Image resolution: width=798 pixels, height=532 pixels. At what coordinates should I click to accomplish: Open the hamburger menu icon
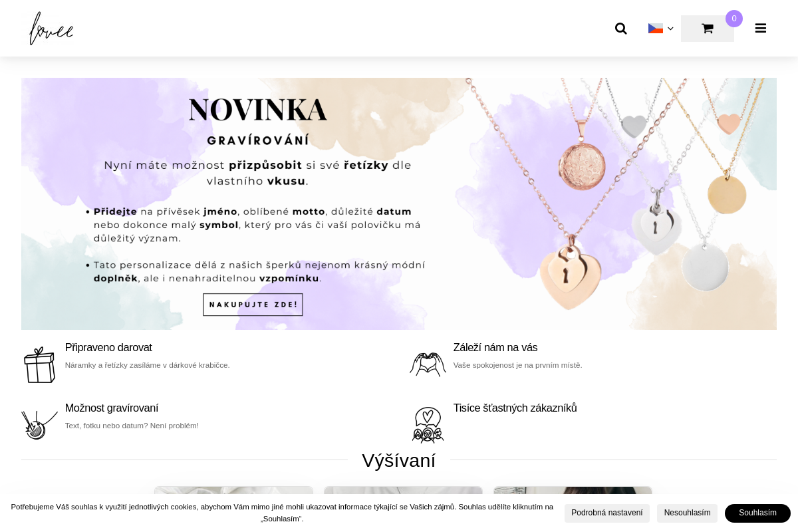coord(761,28)
